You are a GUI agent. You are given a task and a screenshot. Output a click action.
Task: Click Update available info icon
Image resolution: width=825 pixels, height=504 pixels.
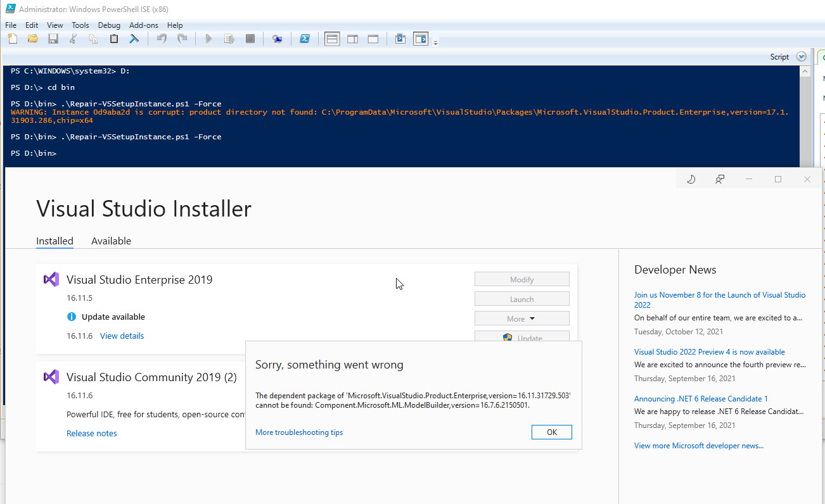pyautogui.click(x=72, y=317)
